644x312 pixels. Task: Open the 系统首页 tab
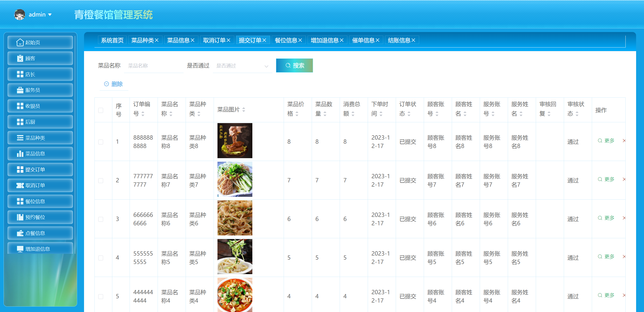pos(112,40)
